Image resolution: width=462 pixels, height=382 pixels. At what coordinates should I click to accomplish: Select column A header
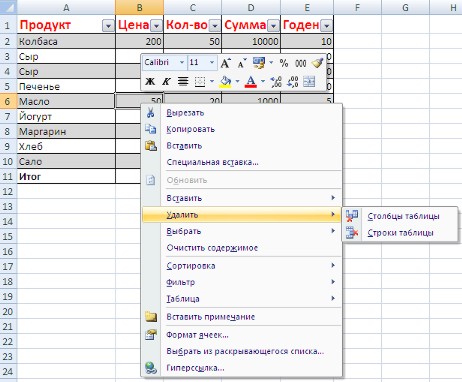(x=66, y=7)
